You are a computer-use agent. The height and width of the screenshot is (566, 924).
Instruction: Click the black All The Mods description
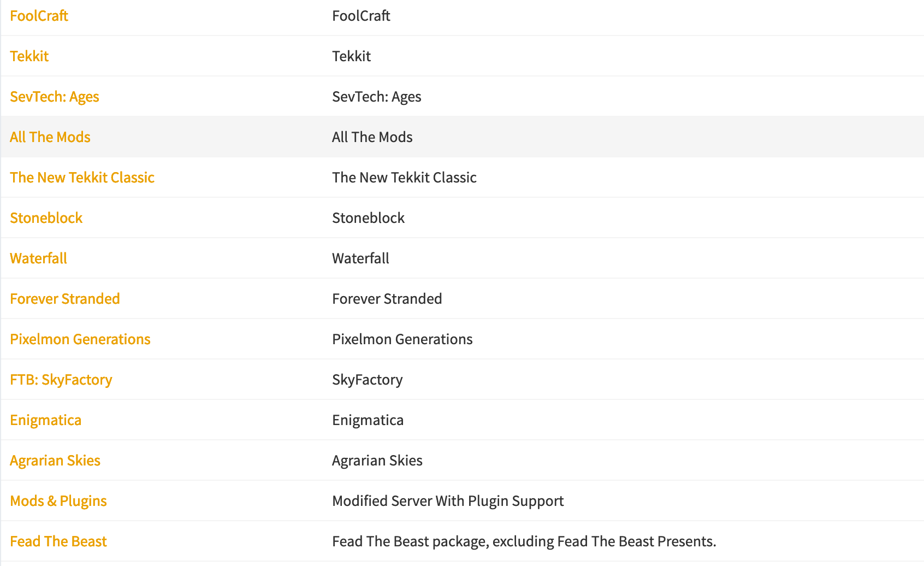[372, 137]
